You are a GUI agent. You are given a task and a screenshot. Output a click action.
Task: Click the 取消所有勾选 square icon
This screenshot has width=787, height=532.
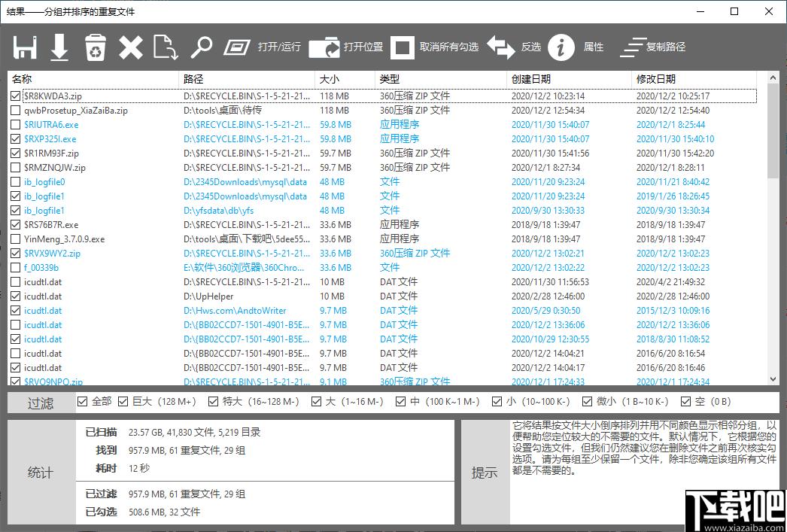coord(402,47)
